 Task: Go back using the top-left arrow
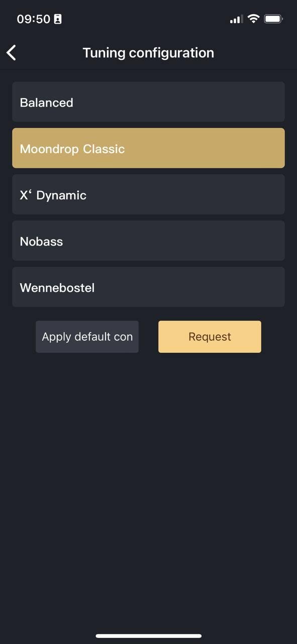point(12,52)
